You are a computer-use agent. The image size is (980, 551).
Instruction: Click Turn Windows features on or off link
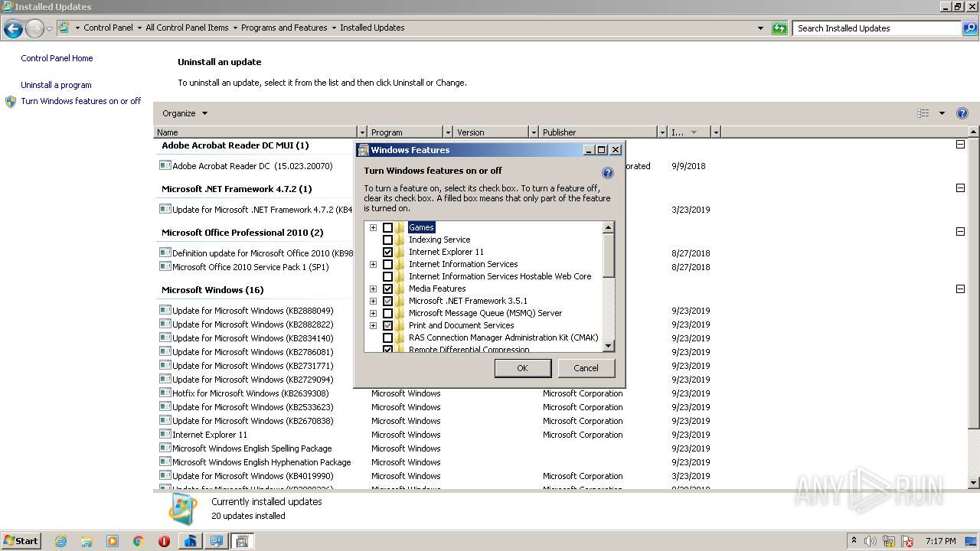tap(81, 101)
